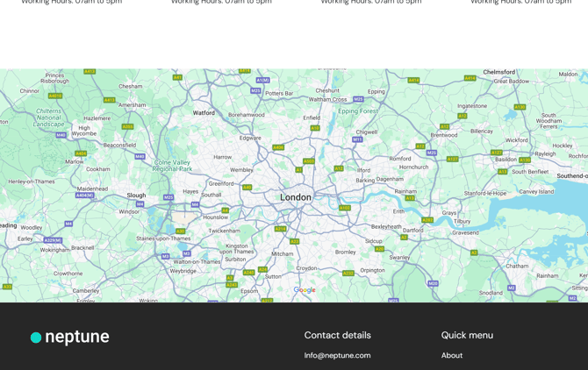Click the High Wycombe label
The image size is (588, 370).
(x=84, y=131)
